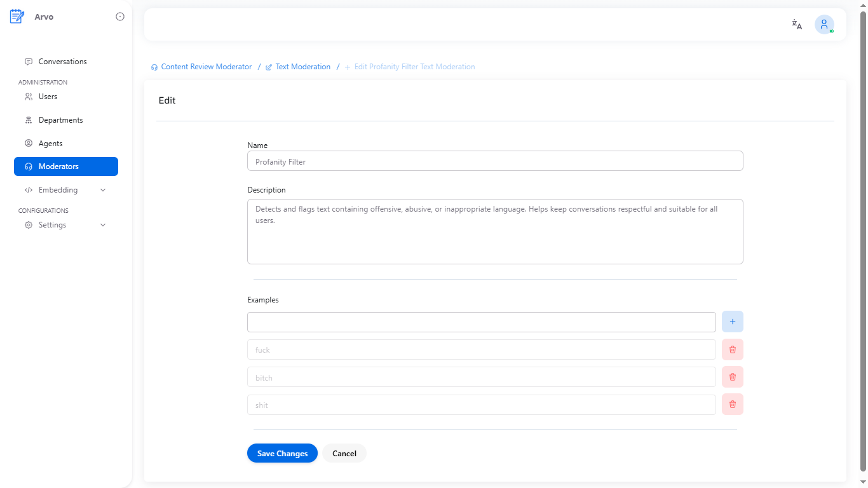
Task: Select the Moderators headset icon
Action: click(28, 166)
